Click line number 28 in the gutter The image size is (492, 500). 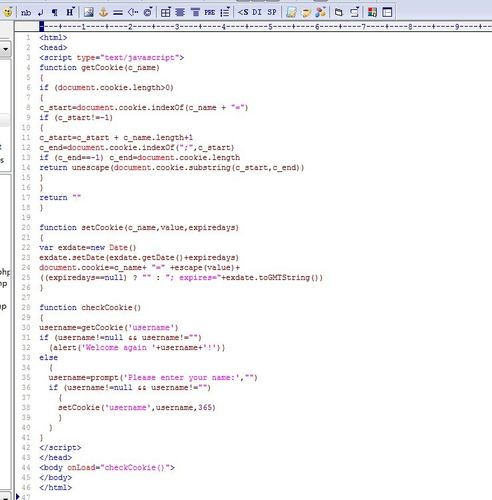click(x=26, y=308)
